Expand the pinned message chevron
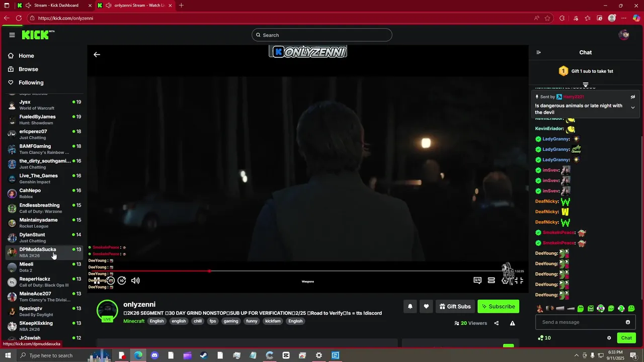Image resolution: width=644 pixels, height=362 pixels. pyautogui.click(x=633, y=108)
